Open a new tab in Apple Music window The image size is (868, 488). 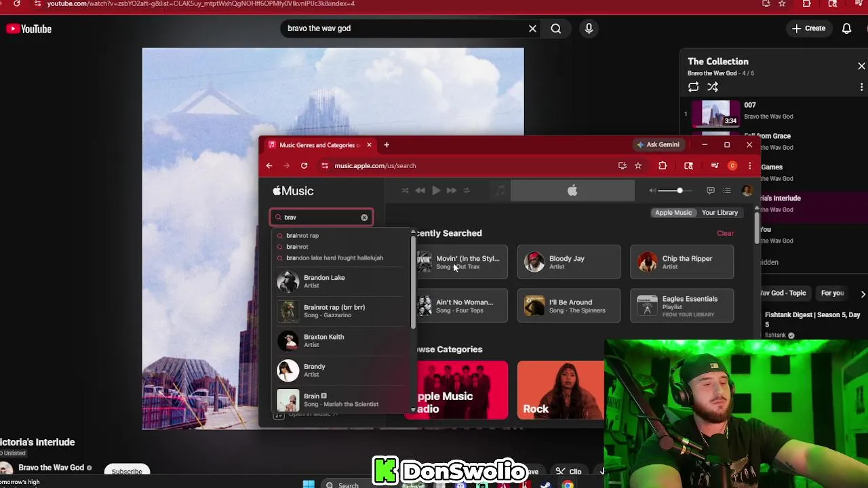(387, 145)
